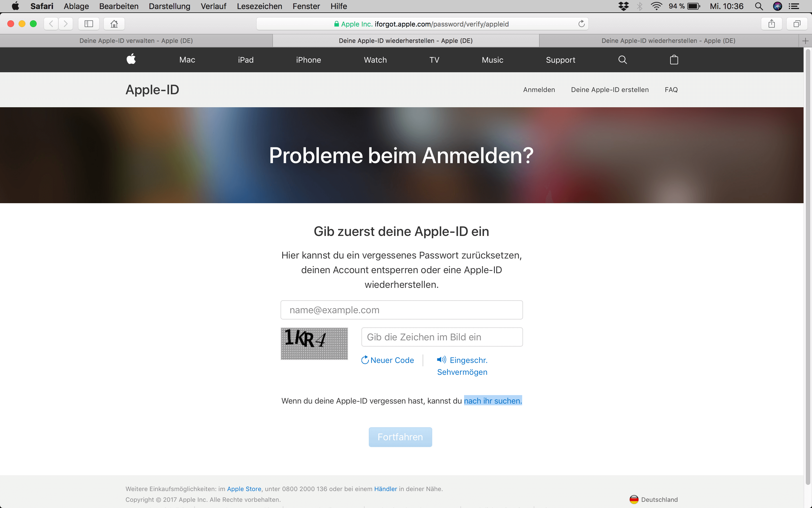812x508 pixels.
Task: Click the battery status icon
Action: tap(694, 6)
